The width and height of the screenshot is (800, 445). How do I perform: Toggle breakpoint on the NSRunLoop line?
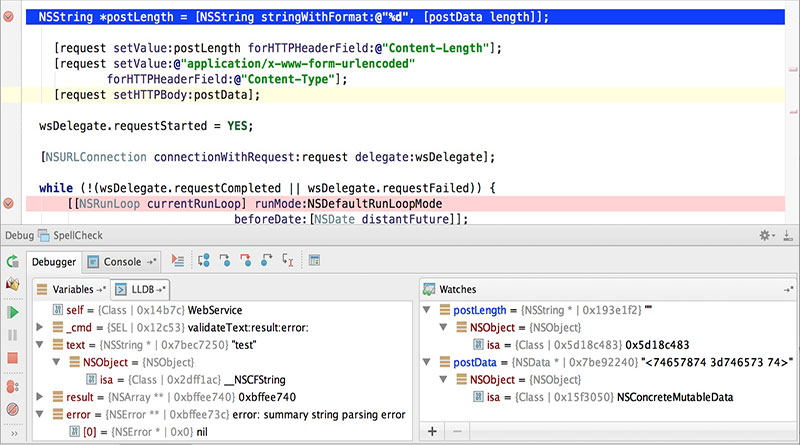click(x=10, y=203)
